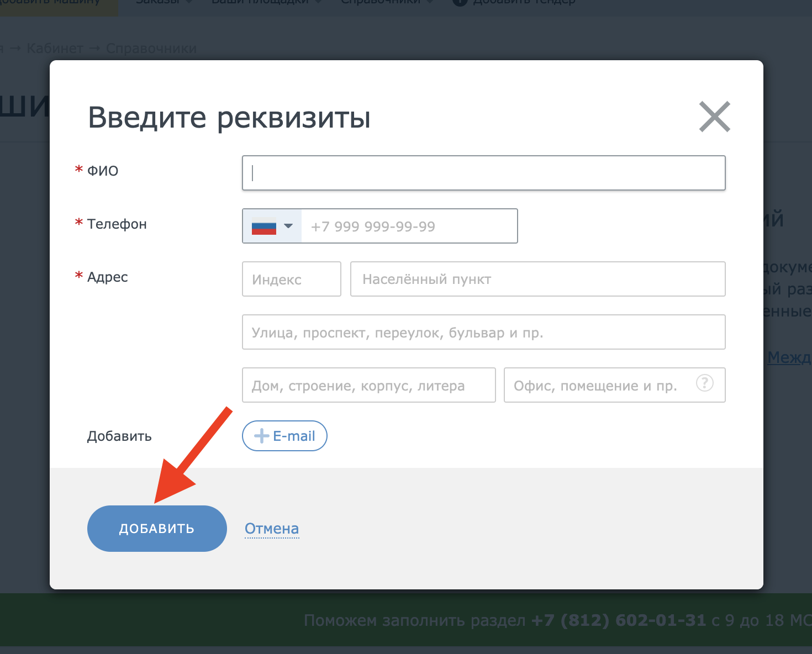The width and height of the screenshot is (812, 654).
Task: Click the ФИО name input field
Action: click(x=483, y=173)
